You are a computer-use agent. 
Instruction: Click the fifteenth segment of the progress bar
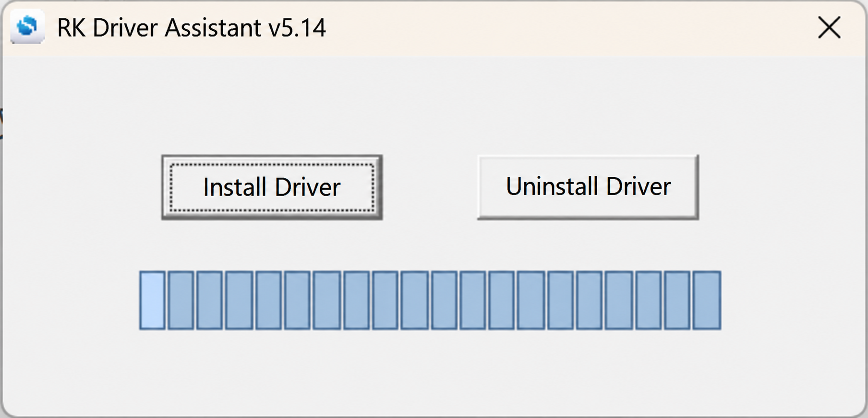pyautogui.click(x=561, y=300)
